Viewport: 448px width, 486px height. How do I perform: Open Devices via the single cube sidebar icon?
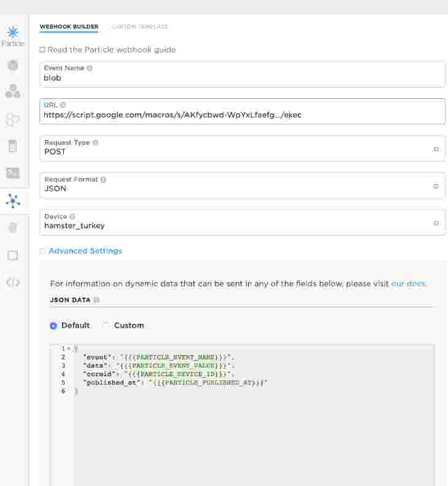coord(13,65)
